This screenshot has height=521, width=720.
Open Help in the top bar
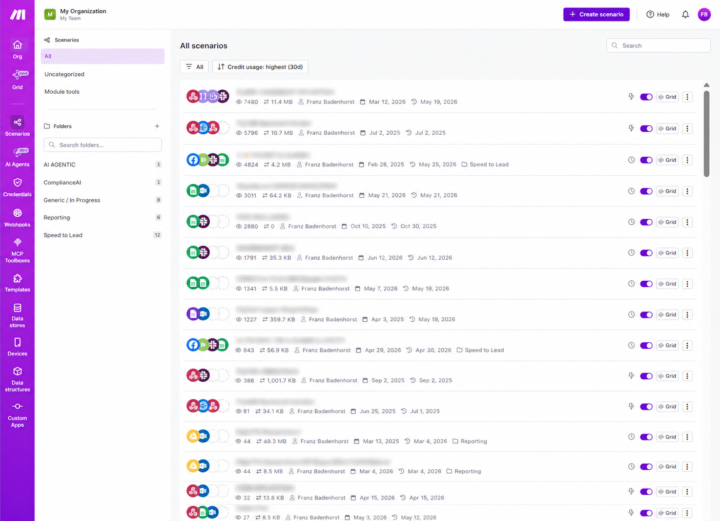pos(658,15)
